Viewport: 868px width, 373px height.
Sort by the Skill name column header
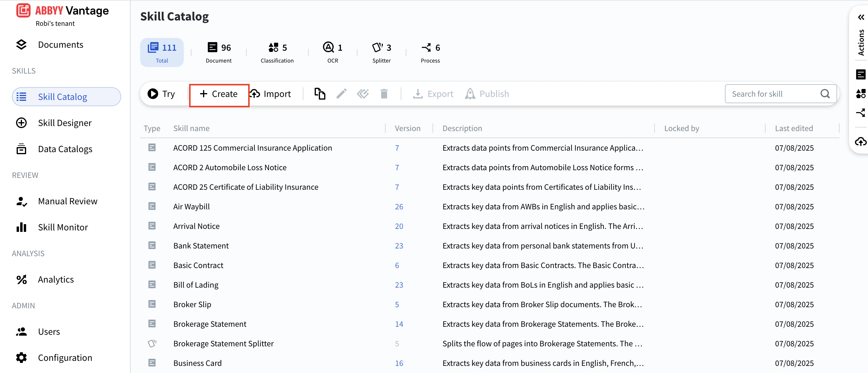tap(191, 128)
